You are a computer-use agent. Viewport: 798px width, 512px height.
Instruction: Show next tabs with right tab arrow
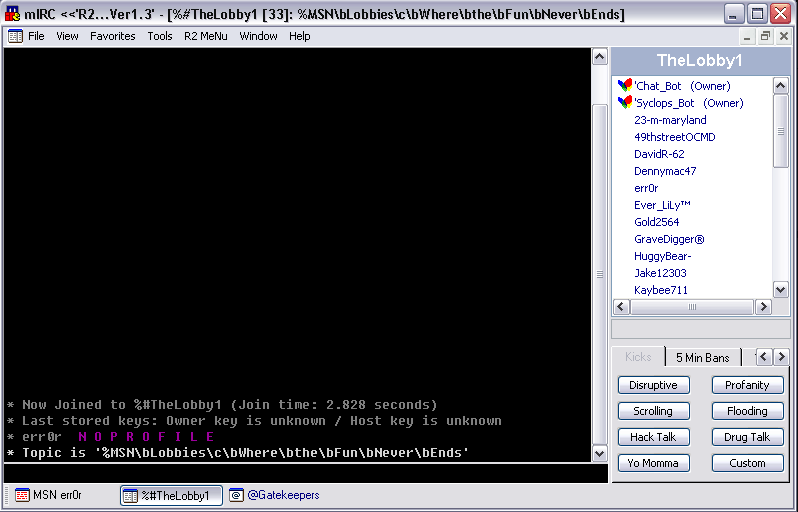pos(782,357)
